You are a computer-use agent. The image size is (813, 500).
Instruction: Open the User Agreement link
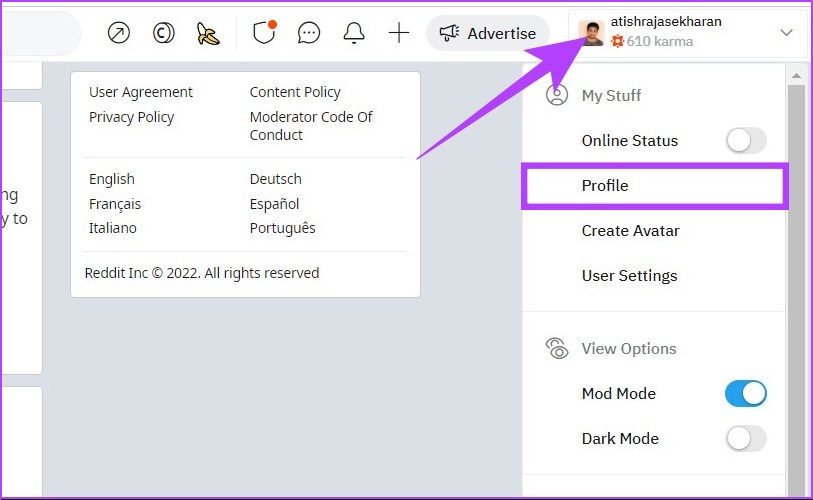(141, 92)
